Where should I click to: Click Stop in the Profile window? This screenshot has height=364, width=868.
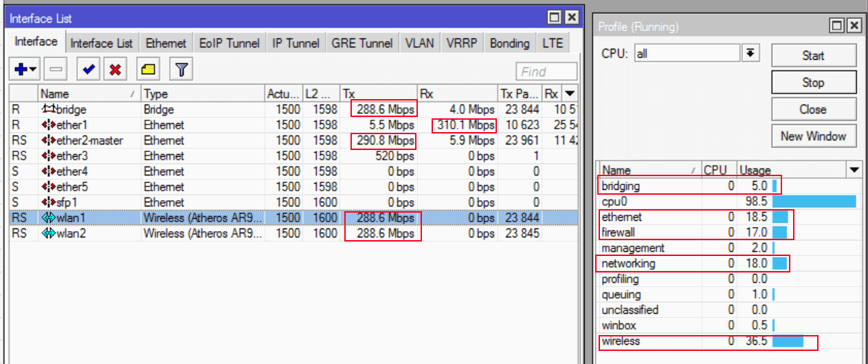814,83
